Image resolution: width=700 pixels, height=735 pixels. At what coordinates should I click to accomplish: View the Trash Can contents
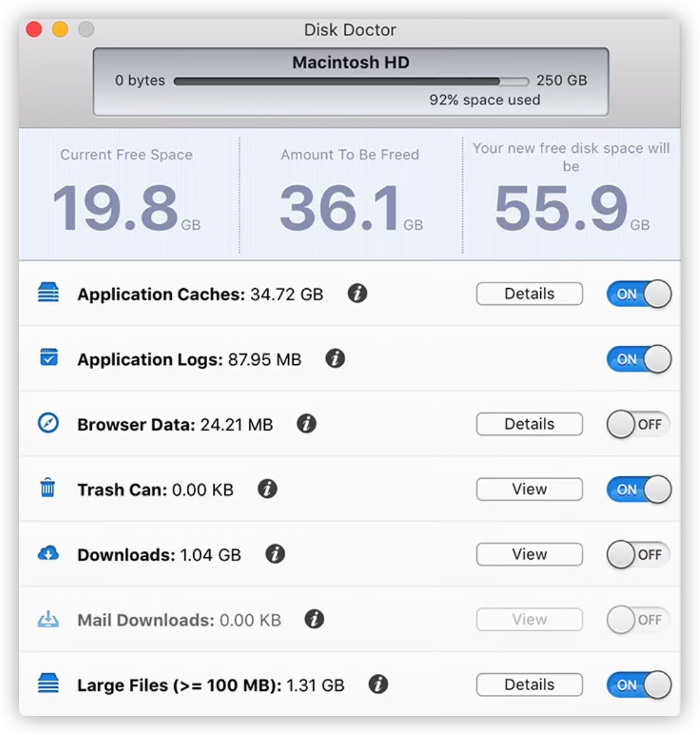pos(529,489)
